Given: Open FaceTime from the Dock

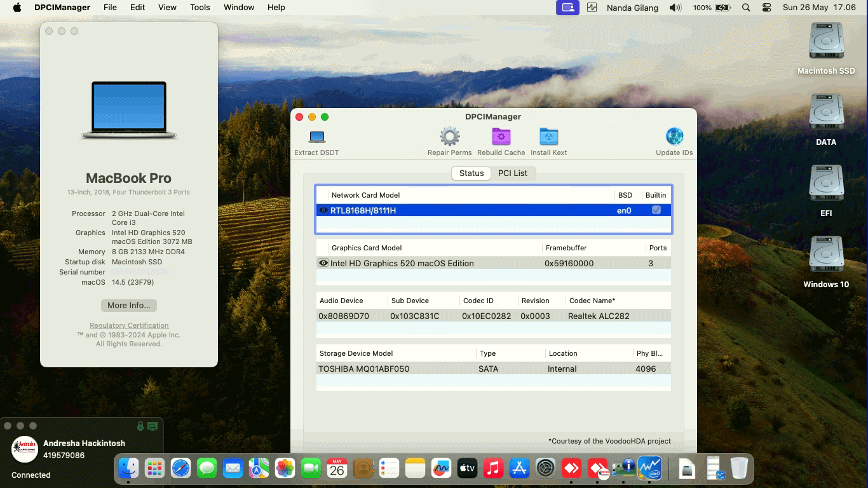Looking at the screenshot, I should point(311,469).
